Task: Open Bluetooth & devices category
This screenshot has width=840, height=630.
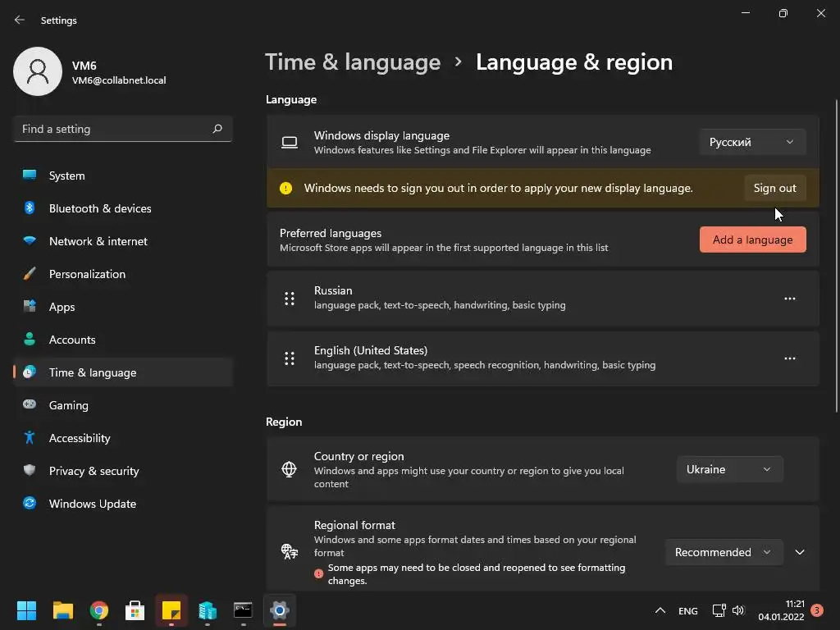Action: tap(123, 208)
